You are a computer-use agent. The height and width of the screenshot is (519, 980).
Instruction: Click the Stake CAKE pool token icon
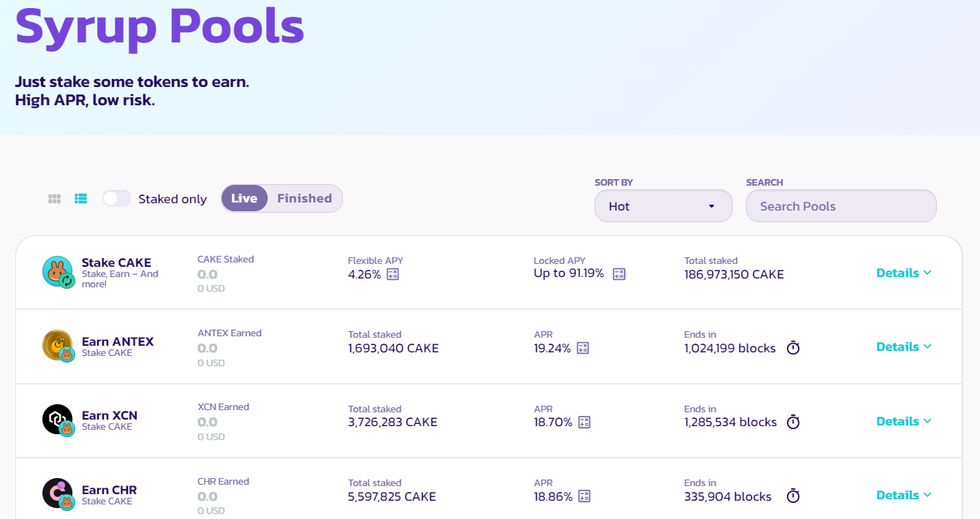58,272
